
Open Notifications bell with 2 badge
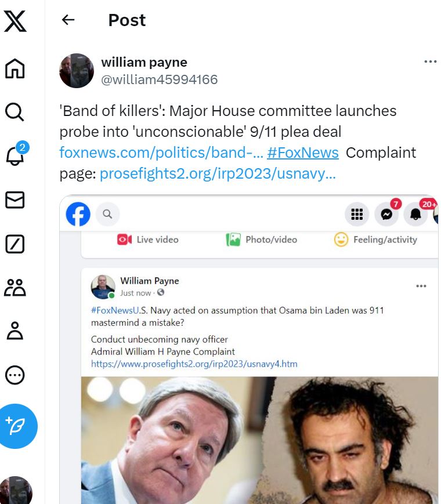(x=16, y=154)
